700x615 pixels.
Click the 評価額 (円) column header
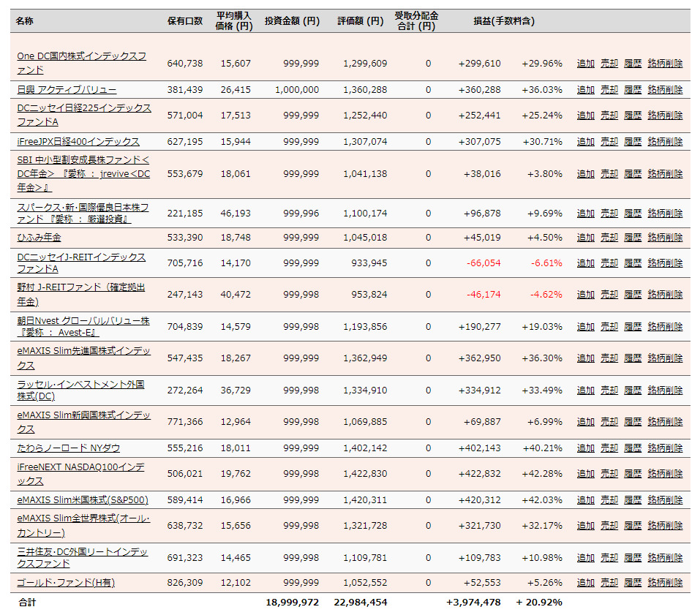tap(361, 21)
